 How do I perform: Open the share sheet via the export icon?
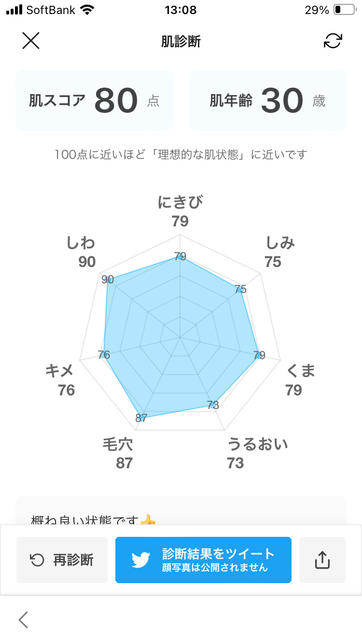tap(322, 560)
